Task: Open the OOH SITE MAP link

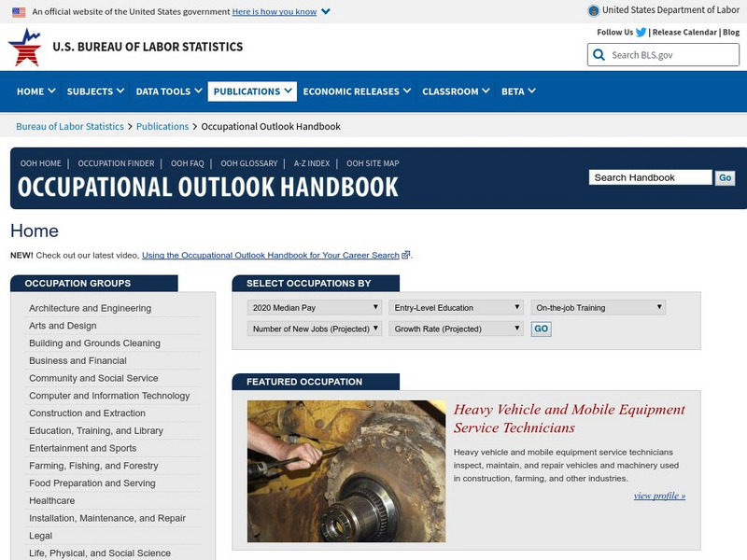Action: pos(373,163)
